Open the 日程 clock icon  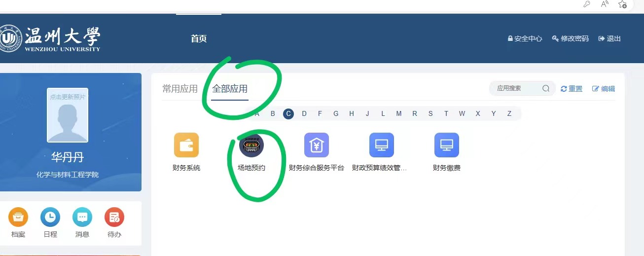click(x=50, y=217)
